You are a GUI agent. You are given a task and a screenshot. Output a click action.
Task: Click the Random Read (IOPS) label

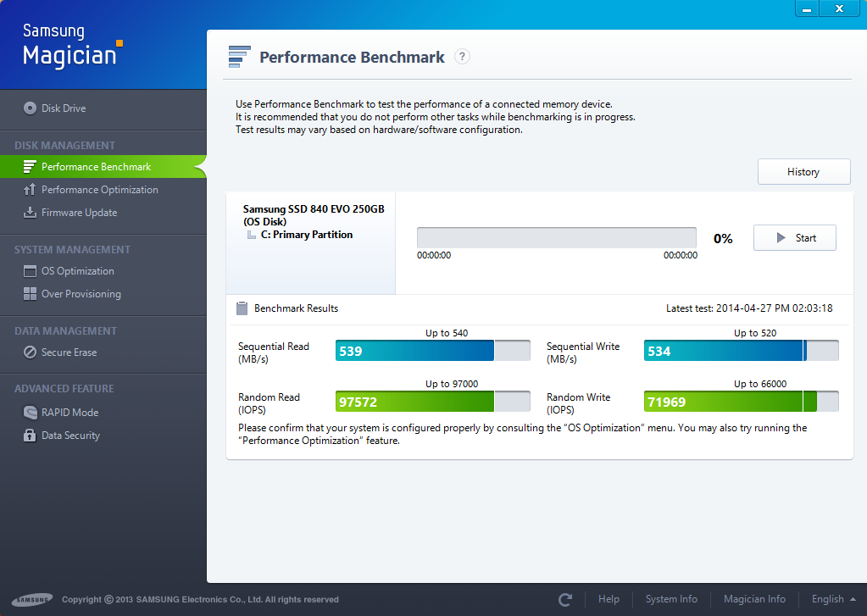269,403
